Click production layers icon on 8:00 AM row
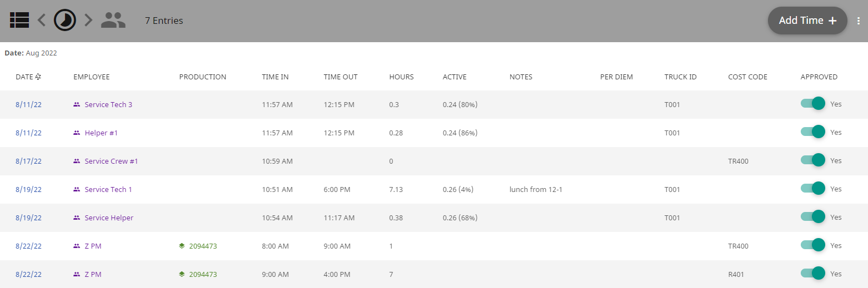 click(182, 246)
